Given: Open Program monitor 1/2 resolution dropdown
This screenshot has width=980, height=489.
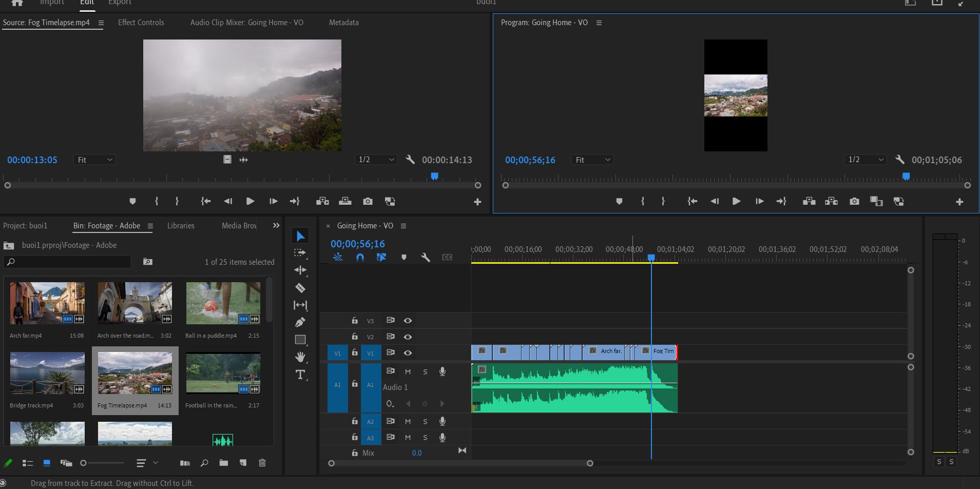Looking at the screenshot, I should 866,160.
